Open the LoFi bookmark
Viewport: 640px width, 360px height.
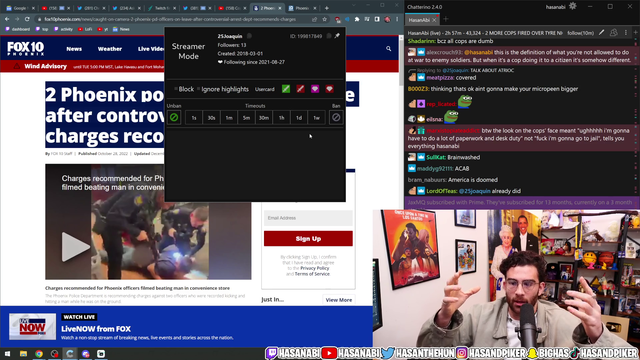pyautogui.click(x=85, y=29)
